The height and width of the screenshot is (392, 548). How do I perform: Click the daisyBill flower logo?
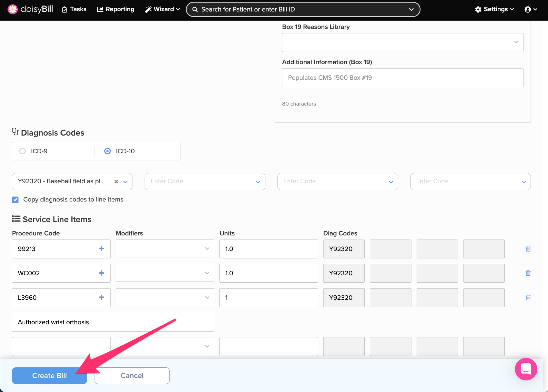12,9
